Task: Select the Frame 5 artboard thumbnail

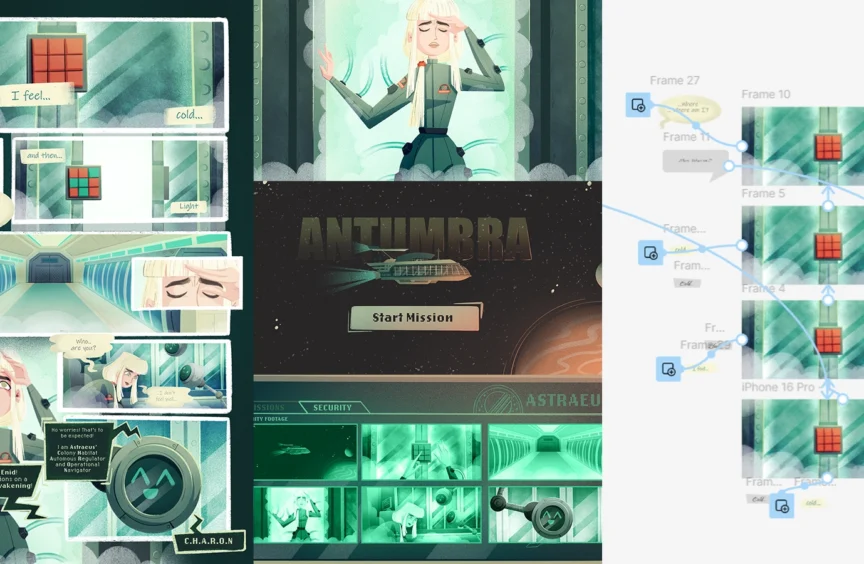Action: 803,245
